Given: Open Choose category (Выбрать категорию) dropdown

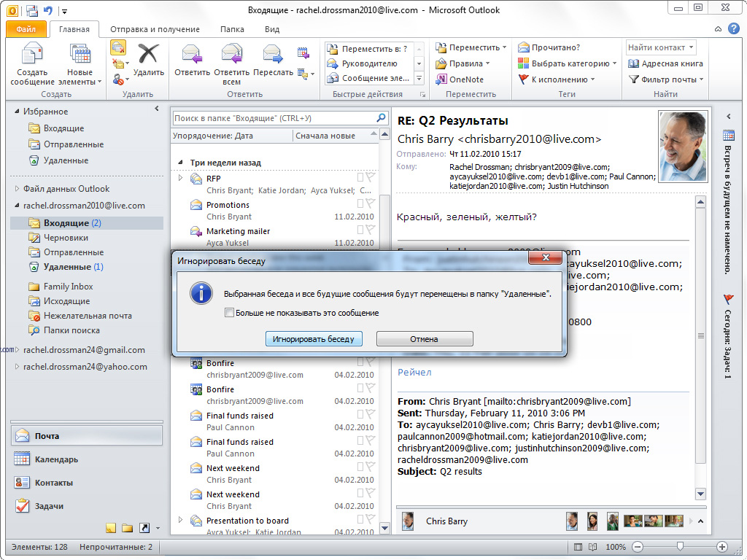Looking at the screenshot, I should point(567,63).
